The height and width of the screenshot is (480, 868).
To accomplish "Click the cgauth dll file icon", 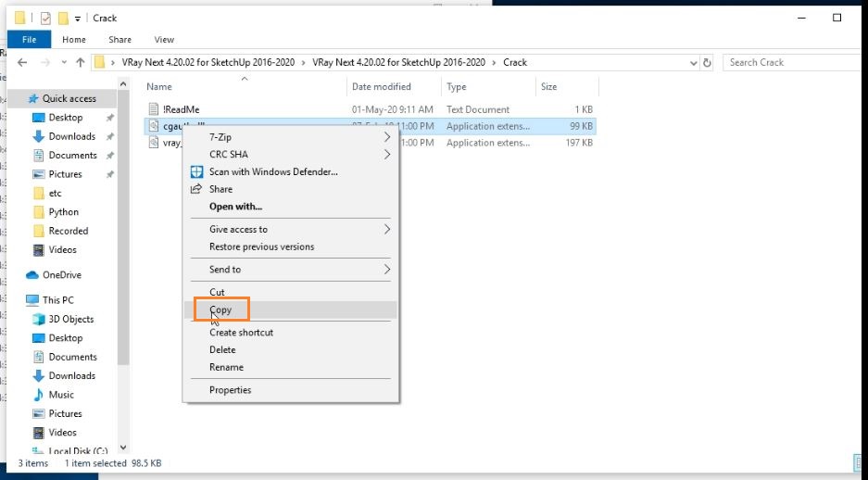I will click(154, 126).
